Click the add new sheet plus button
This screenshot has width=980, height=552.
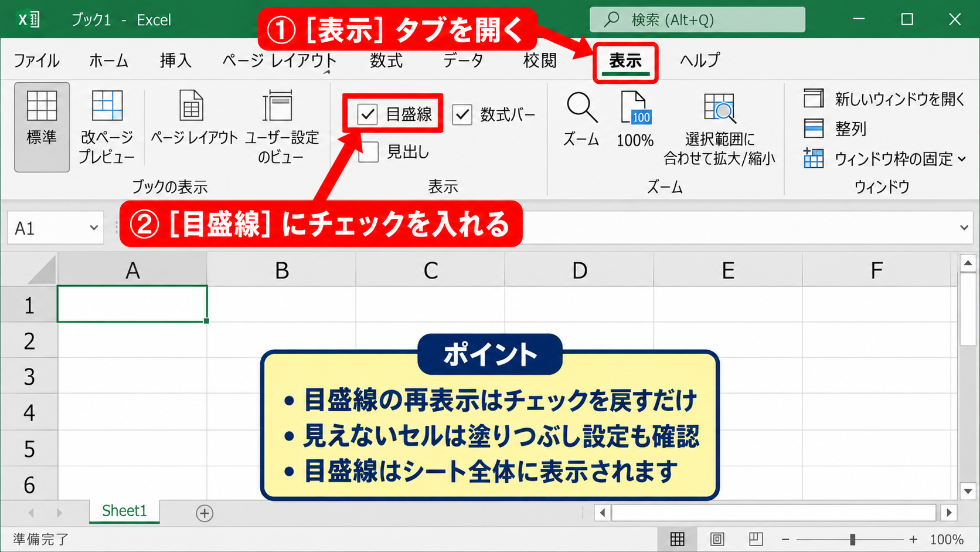point(204,513)
